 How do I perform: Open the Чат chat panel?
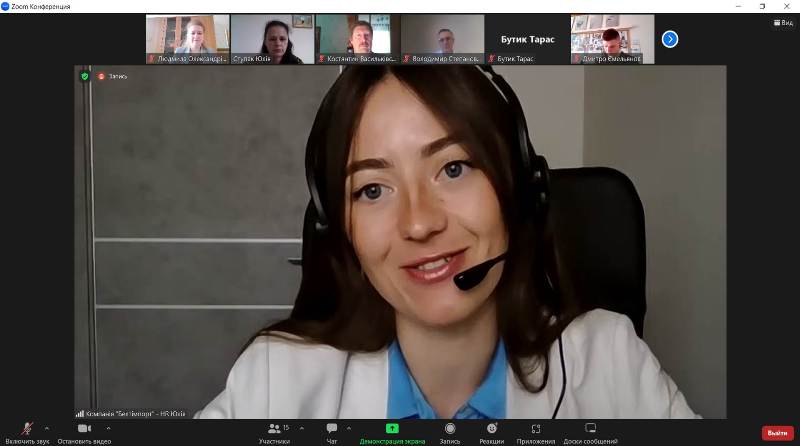(x=332, y=433)
